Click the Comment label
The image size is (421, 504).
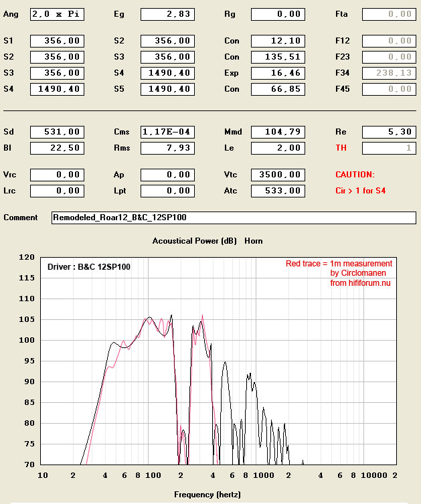(21, 218)
